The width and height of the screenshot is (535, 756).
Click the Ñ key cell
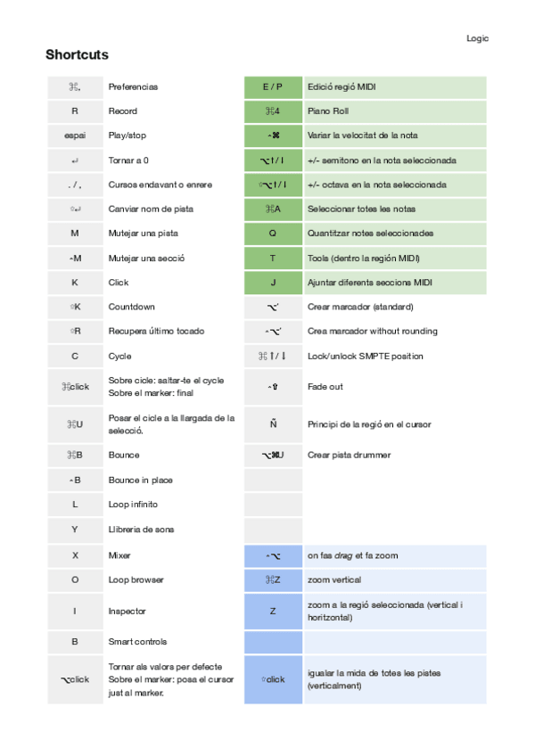[x=273, y=424]
